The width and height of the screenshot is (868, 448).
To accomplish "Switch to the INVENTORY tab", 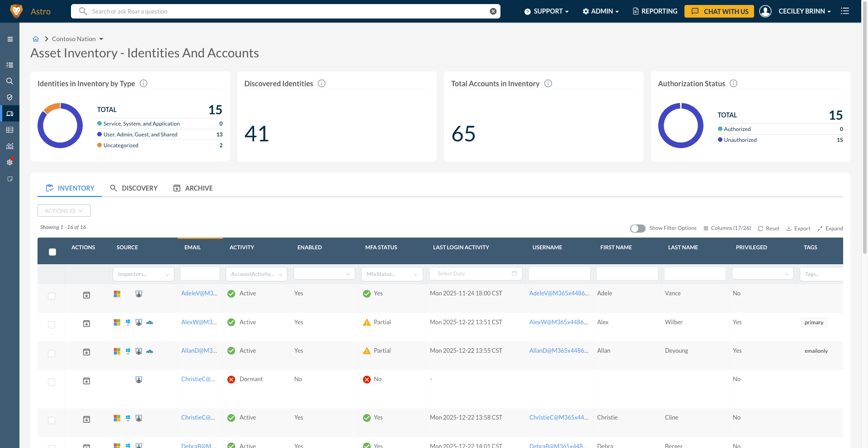I will point(70,188).
